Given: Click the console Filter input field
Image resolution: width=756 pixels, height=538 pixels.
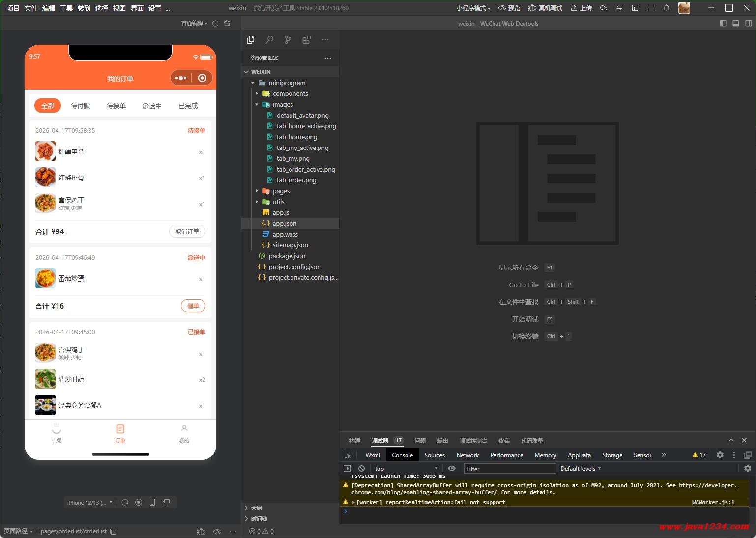Looking at the screenshot, I should click(509, 469).
